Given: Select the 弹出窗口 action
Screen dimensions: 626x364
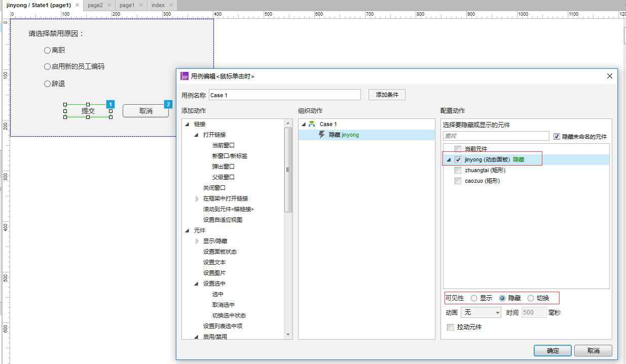Looking at the screenshot, I should pyautogui.click(x=223, y=167).
